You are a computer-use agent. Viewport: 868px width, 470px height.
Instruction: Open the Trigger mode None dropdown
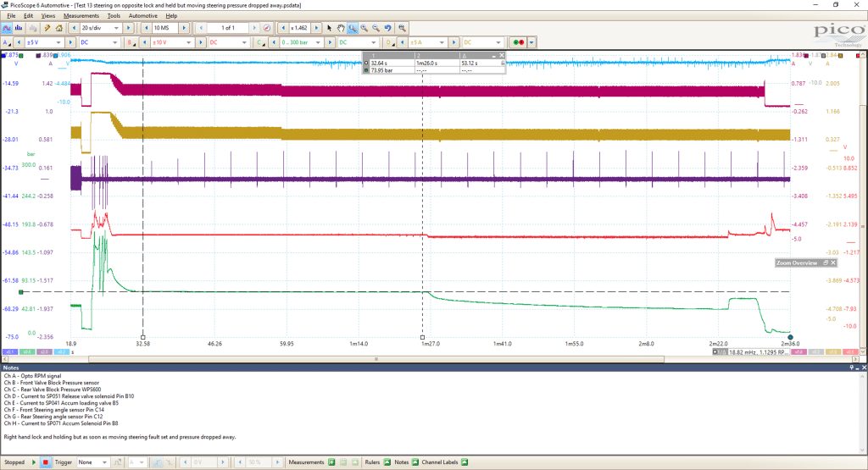[92, 462]
